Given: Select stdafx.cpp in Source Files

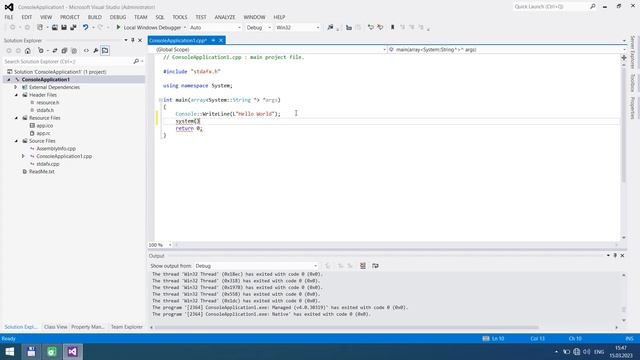Looking at the screenshot, I should coord(48,164).
